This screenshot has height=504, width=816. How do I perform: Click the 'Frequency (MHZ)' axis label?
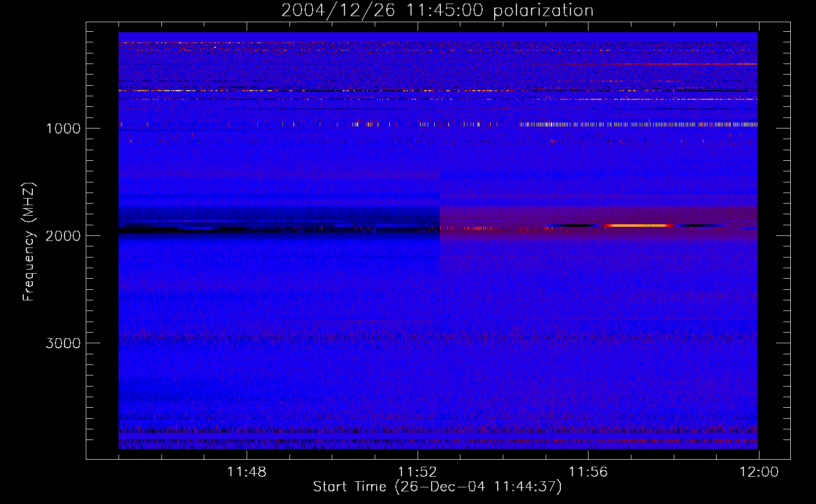[29, 241]
